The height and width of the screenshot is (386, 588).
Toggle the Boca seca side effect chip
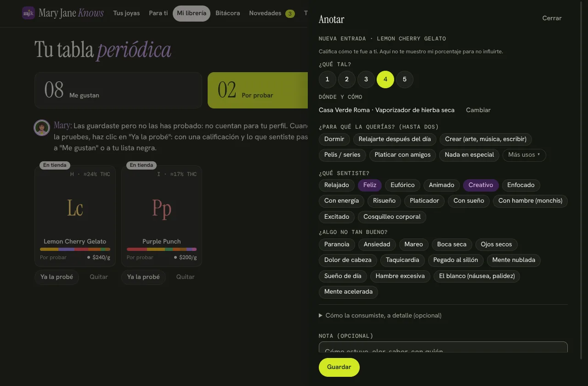[452, 244]
